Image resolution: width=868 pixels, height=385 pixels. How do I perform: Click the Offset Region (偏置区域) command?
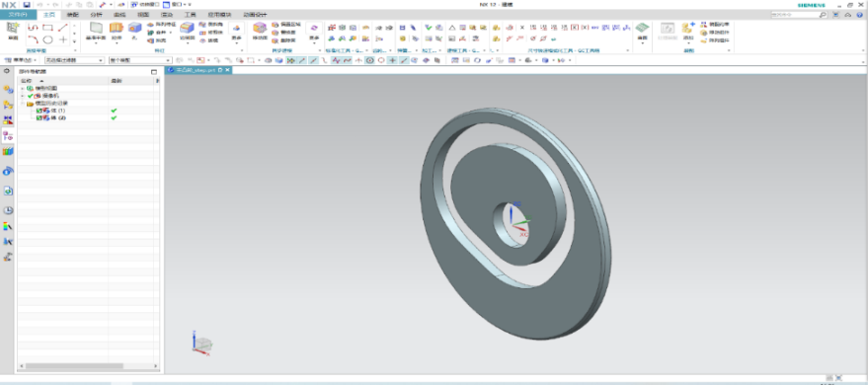[x=285, y=25]
